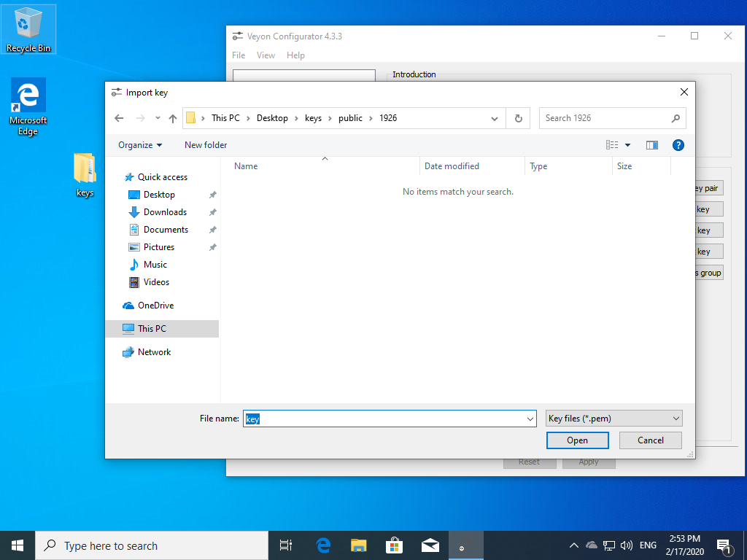Select 'keys' breadcrumb in address bar
Image resolution: width=747 pixels, height=560 pixels.
tap(313, 118)
